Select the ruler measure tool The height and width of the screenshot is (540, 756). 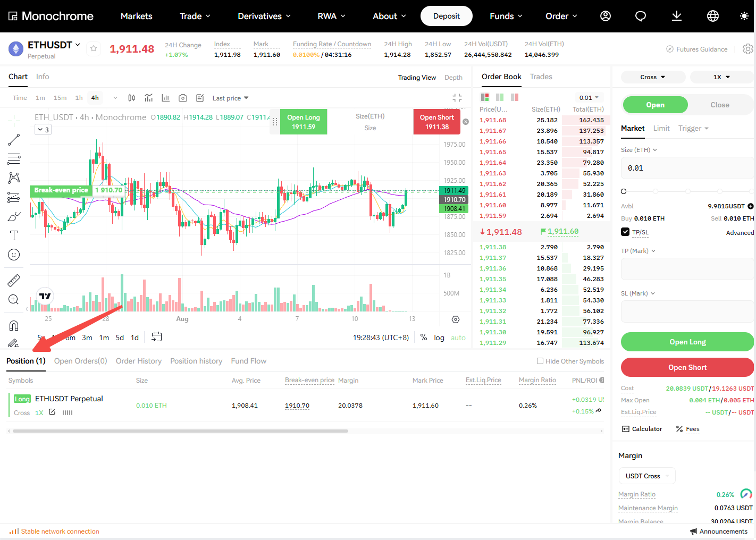pyautogui.click(x=14, y=280)
